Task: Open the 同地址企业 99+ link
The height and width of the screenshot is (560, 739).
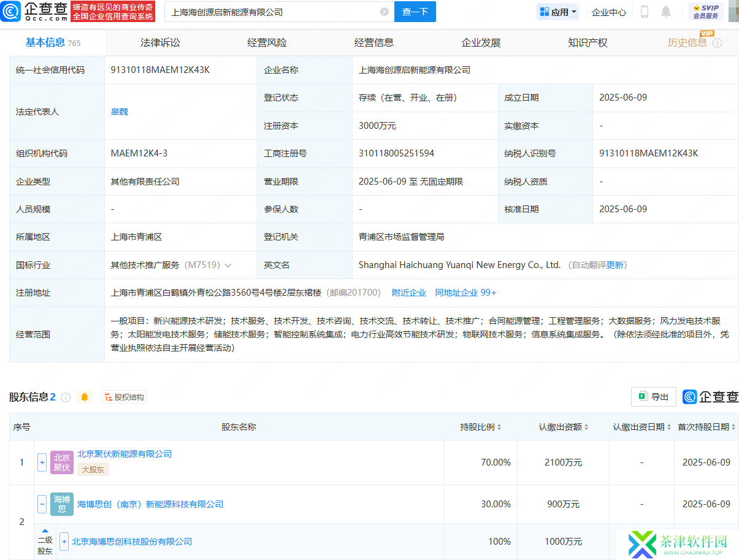Action: click(x=465, y=293)
